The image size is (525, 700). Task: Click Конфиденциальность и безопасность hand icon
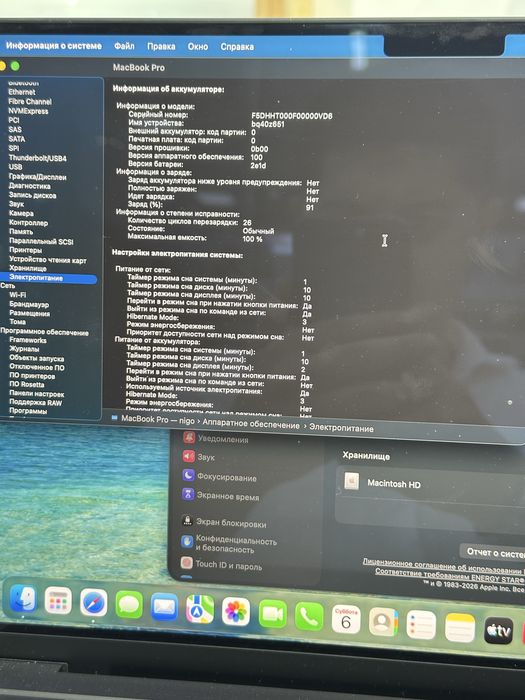tap(187, 542)
